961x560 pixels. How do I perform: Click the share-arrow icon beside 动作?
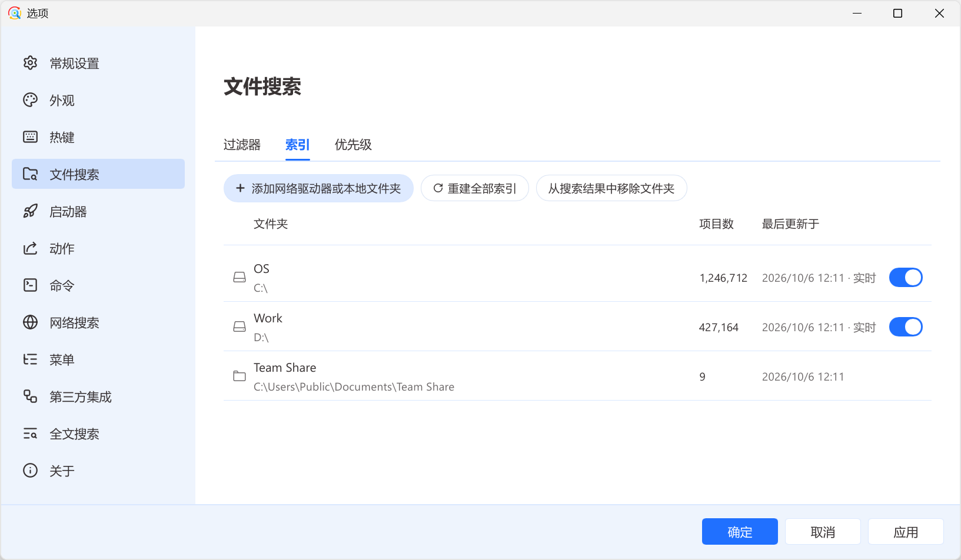pyautogui.click(x=30, y=248)
